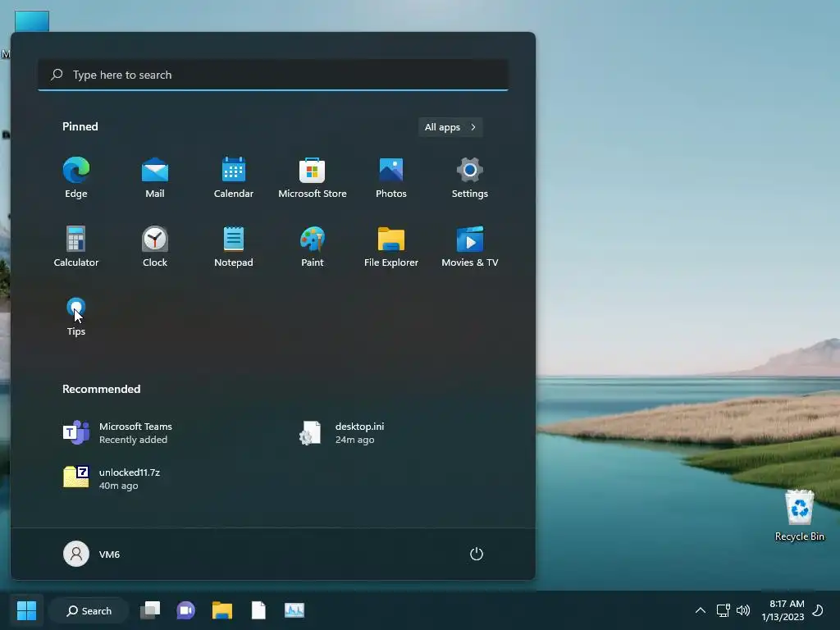Open the VM6 user account menu
Viewport: 840px width, 630px height.
(92, 554)
